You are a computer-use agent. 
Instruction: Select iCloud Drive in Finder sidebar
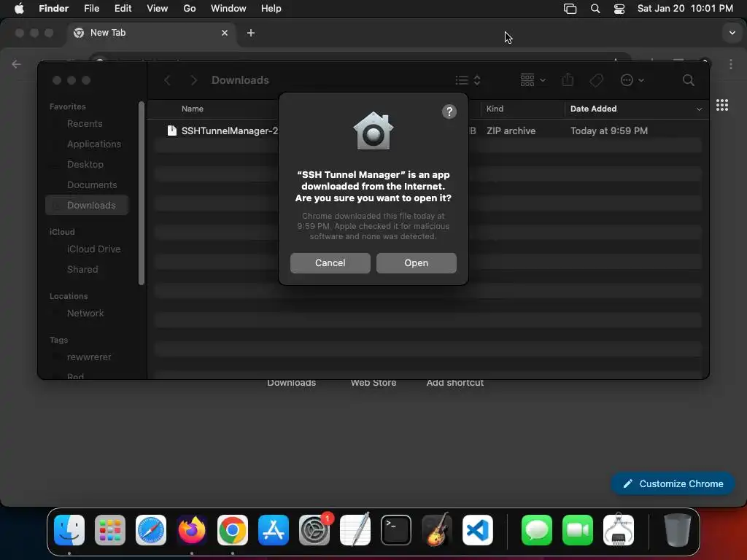94,249
